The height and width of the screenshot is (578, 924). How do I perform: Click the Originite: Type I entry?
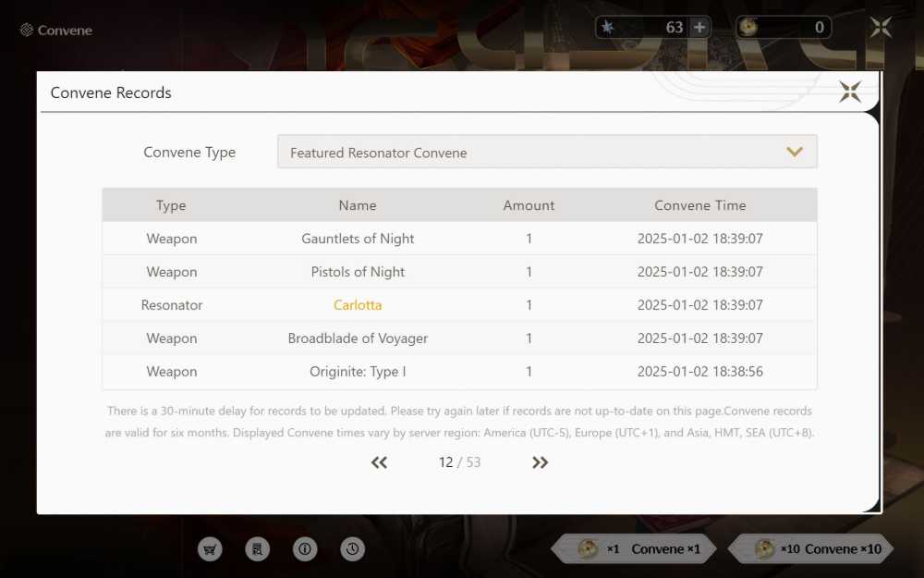coord(358,372)
